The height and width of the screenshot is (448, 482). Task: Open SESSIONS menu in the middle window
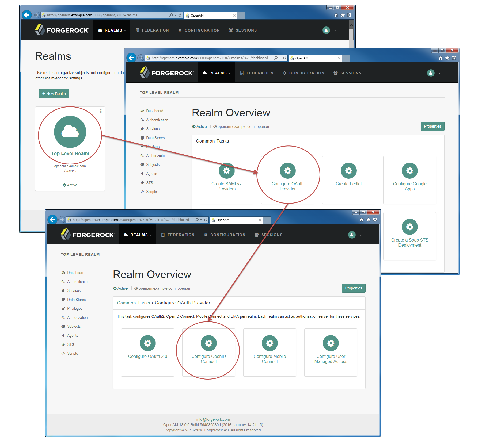347,73
